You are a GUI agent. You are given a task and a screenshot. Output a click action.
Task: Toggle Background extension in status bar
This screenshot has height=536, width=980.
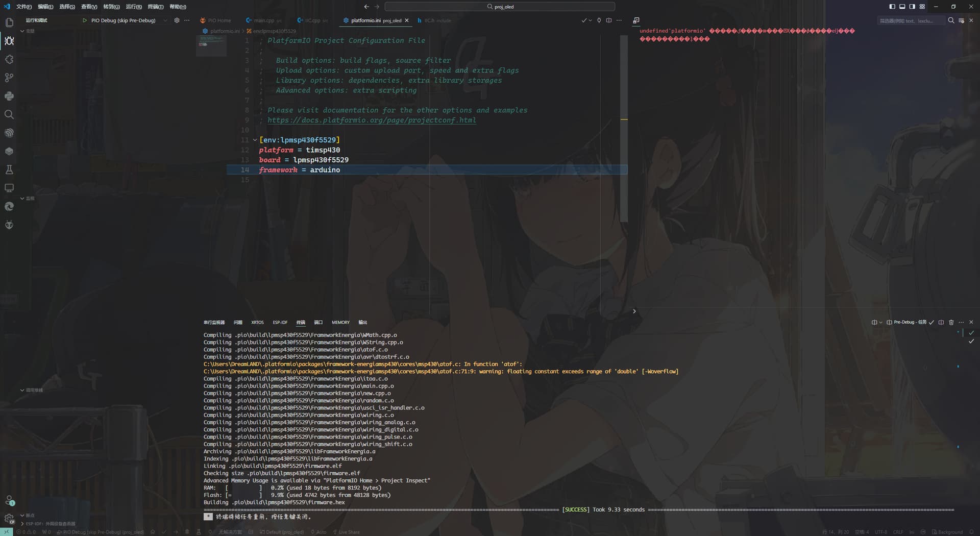tap(947, 532)
